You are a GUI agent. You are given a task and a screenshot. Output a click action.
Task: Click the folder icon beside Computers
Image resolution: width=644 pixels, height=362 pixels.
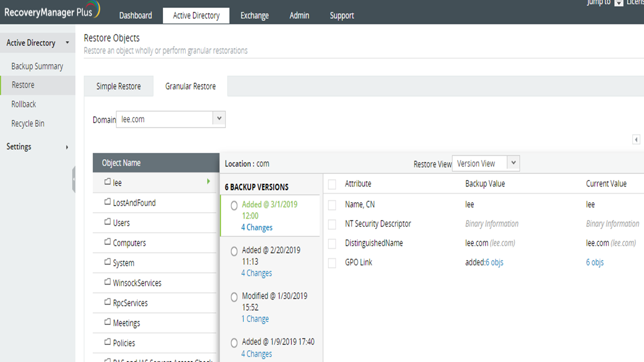[x=107, y=242]
